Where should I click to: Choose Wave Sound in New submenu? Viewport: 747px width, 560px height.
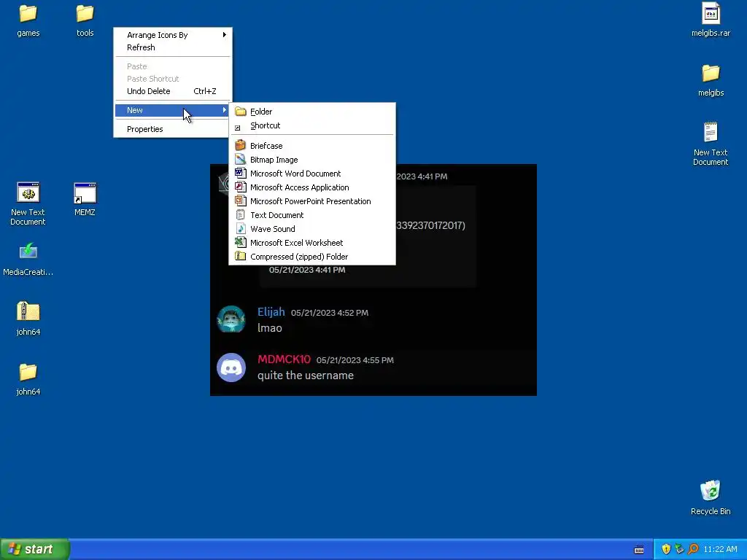[x=312, y=228]
